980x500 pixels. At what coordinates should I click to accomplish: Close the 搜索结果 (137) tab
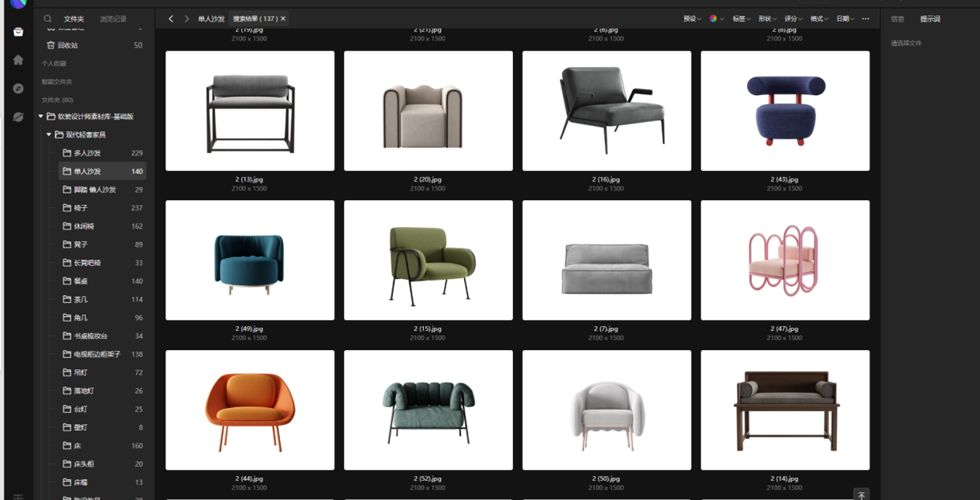[283, 19]
